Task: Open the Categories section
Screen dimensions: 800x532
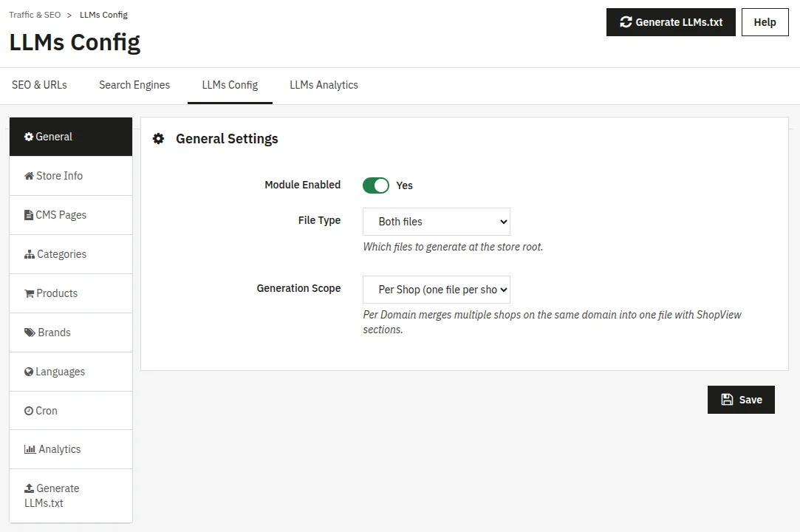Action: (71, 254)
